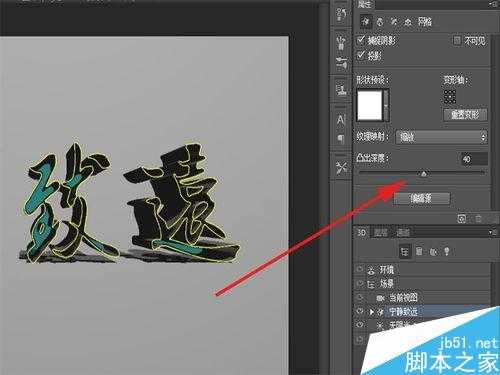Open the 属性 Properties panel flyout menu
Viewport: 500px width, 375px height.
(x=493, y=4)
